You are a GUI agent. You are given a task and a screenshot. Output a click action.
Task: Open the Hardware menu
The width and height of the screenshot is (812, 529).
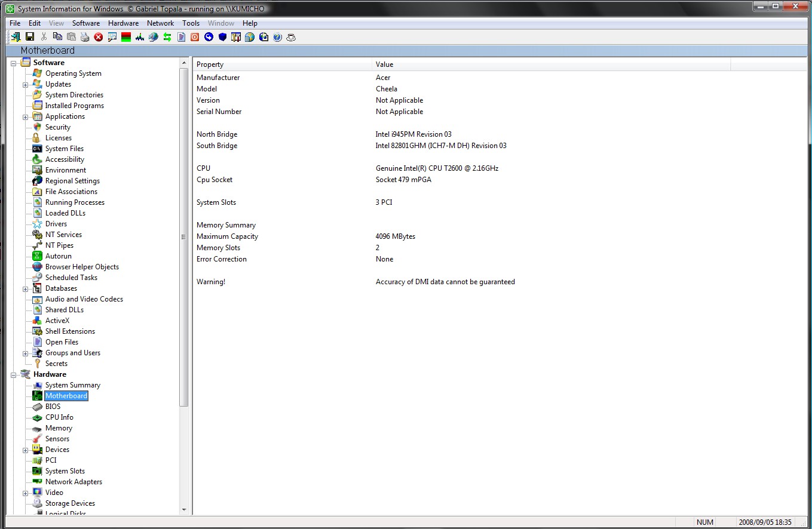pyautogui.click(x=123, y=23)
